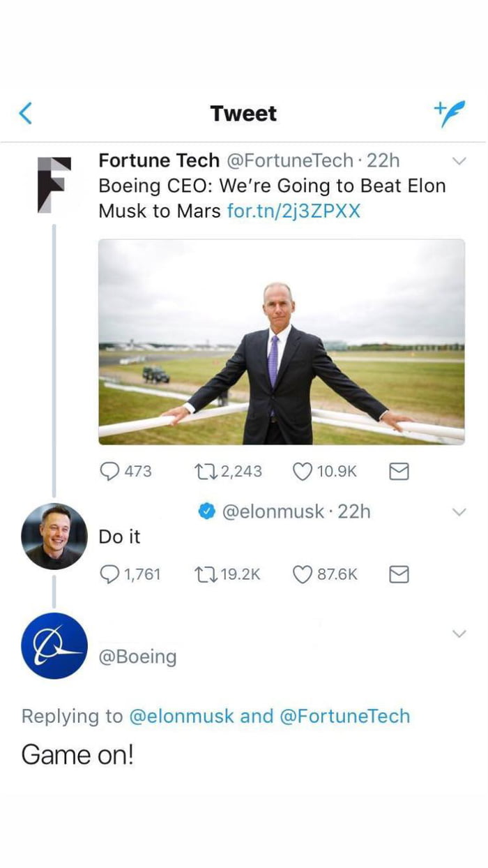The width and height of the screenshot is (488, 868).
Task: Open Fortune Tech tweet options chevron
Action: (x=459, y=161)
